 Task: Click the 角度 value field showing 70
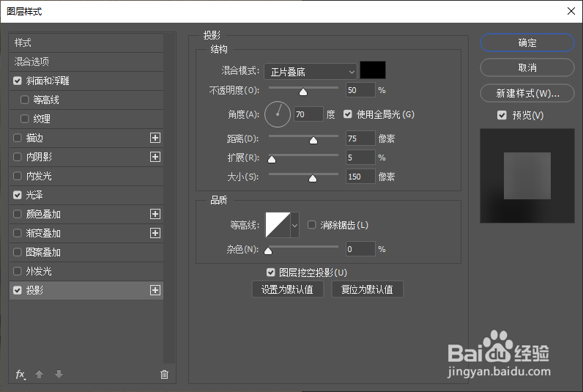click(308, 114)
